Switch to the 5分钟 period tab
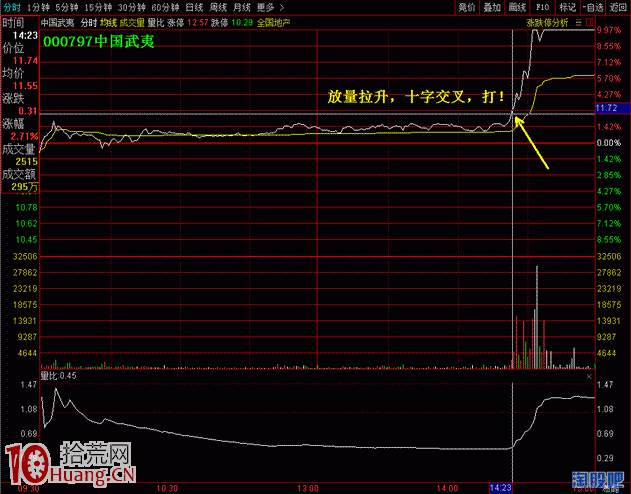Viewport: 631px width, 494px height. point(67,7)
